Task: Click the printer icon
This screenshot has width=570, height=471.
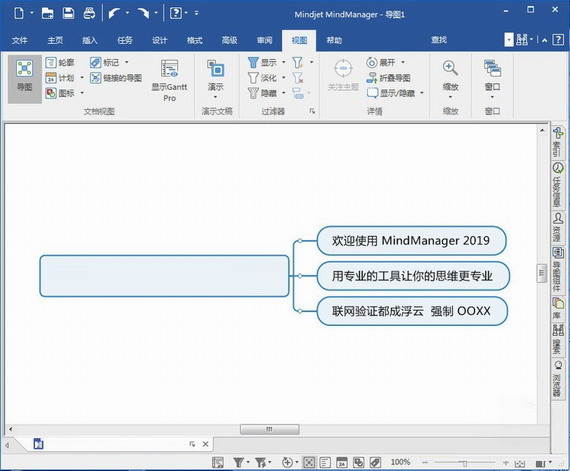Action: [x=89, y=13]
